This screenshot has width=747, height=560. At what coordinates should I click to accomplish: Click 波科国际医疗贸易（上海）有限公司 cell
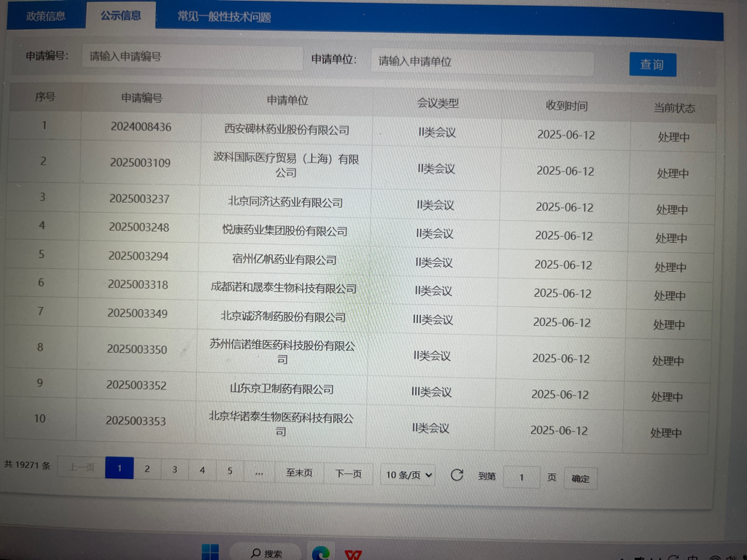coord(286,166)
